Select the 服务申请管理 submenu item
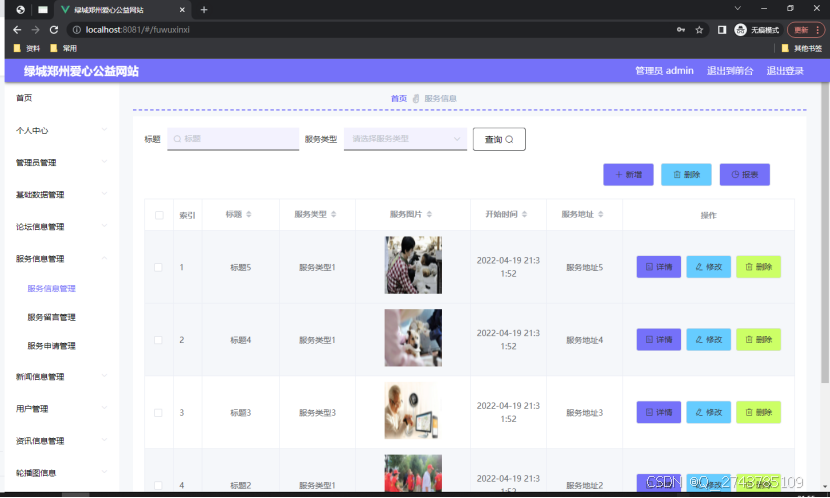Image resolution: width=830 pixels, height=498 pixels. click(x=51, y=346)
